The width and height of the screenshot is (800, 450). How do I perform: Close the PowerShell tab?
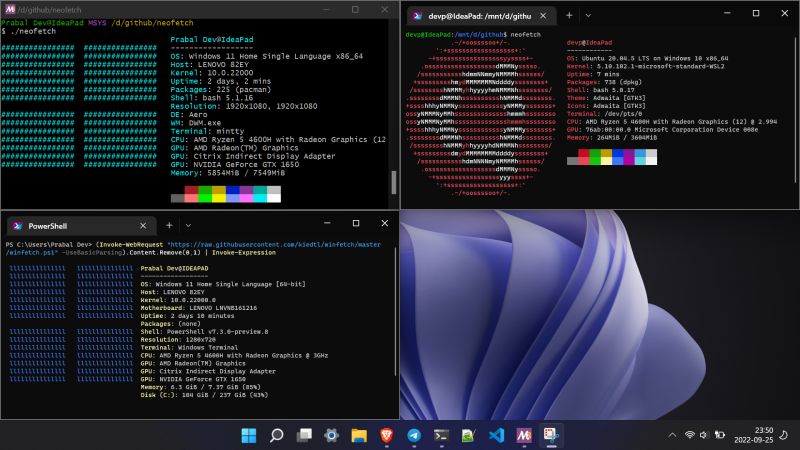click(143, 226)
